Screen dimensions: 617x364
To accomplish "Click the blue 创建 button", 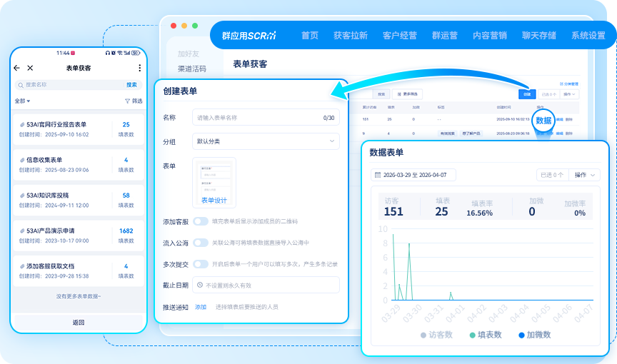I will tap(527, 94).
